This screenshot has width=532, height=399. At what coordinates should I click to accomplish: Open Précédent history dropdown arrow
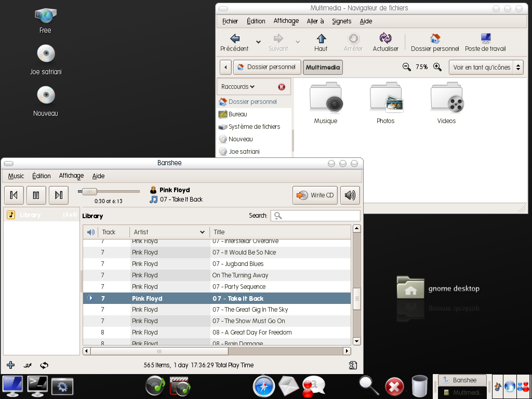[259, 42]
